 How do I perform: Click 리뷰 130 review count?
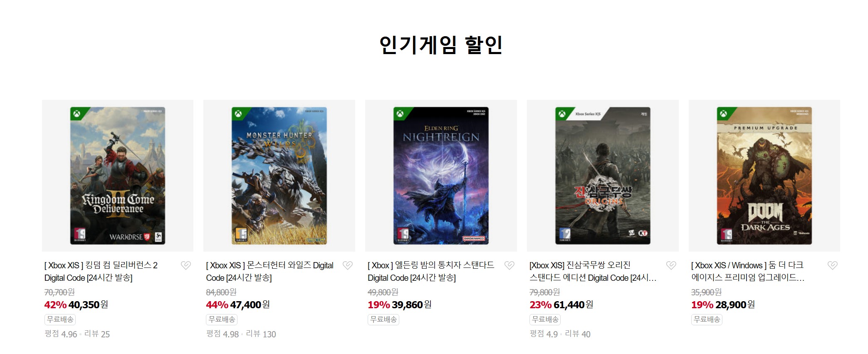point(261,334)
